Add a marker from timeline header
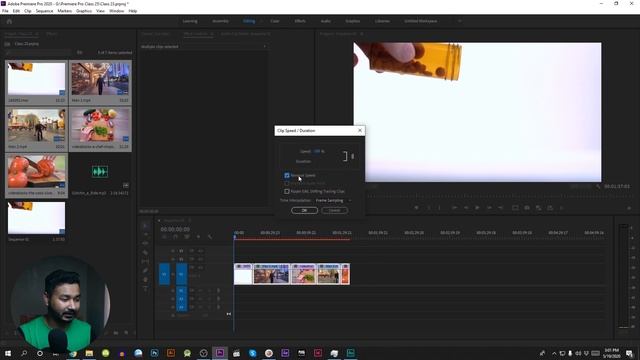Viewport: 640px width, 360px height. tap(198, 237)
